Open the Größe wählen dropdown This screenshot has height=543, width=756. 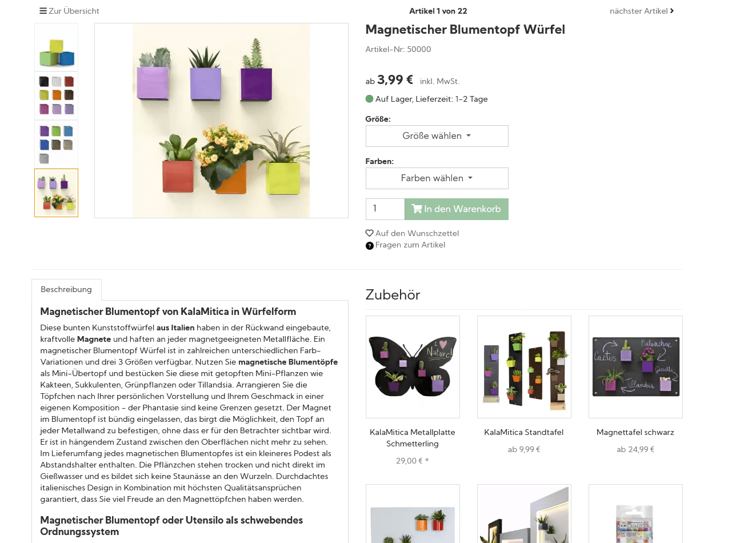437,136
